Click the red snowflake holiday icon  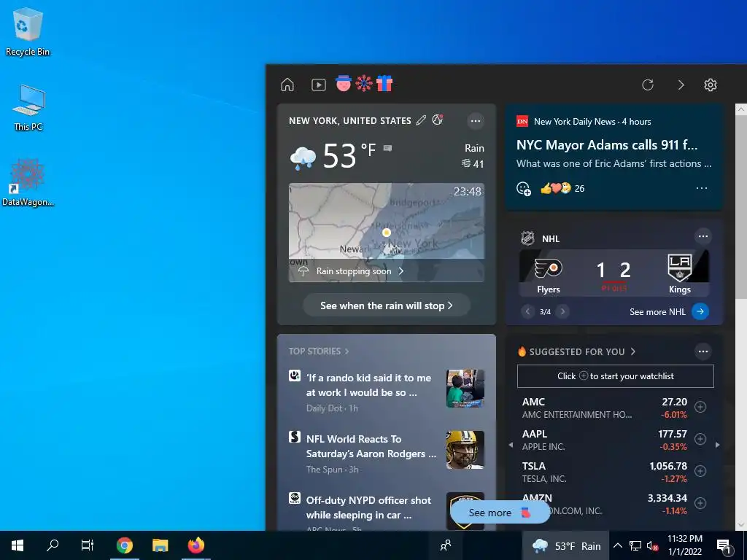click(364, 84)
